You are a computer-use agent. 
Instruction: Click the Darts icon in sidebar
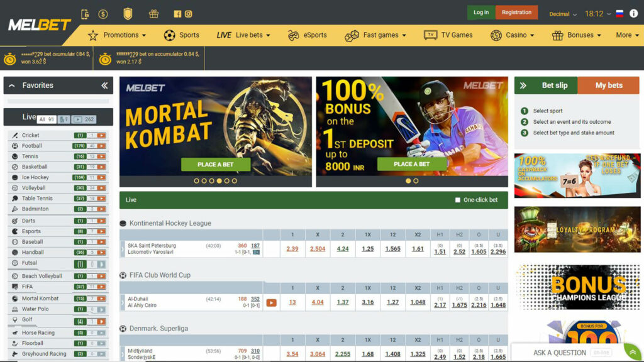point(15,221)
